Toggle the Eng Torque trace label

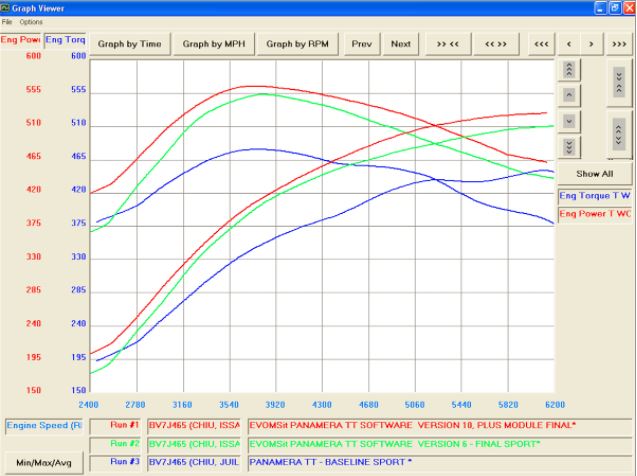595,196
